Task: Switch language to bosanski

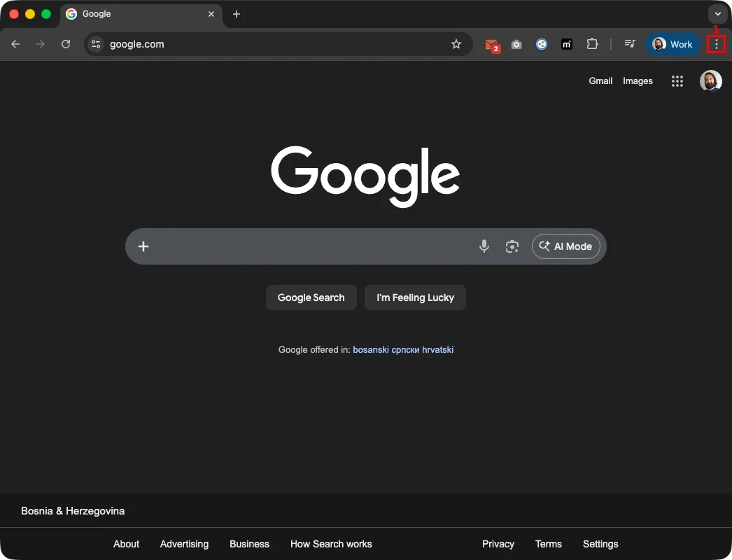Action: [371, 350]
